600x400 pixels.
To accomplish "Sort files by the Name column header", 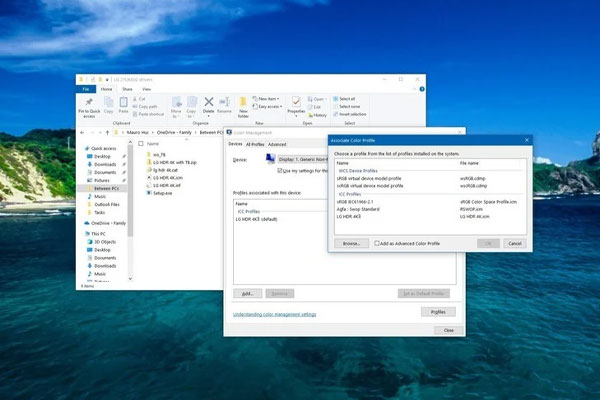I will click(153, 144).
